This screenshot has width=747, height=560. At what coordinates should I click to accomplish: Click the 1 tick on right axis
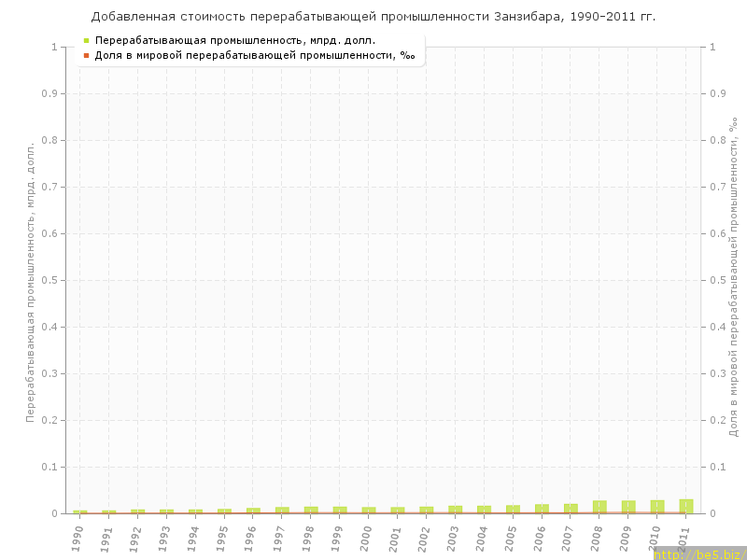(x=715, y=47)
